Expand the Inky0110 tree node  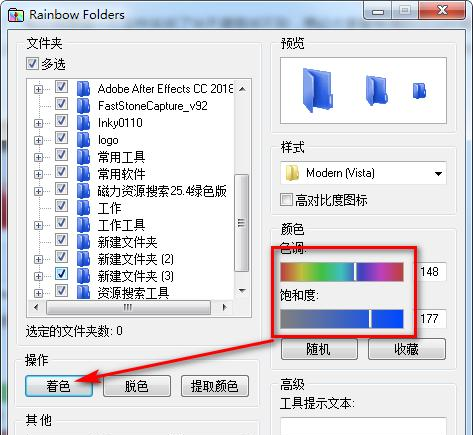coord(38,123)
